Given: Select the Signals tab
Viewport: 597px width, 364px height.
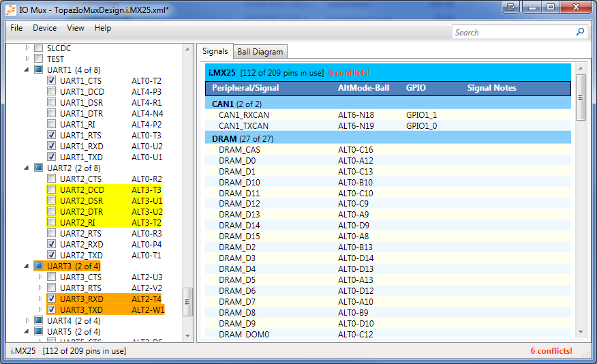Looking at the screenshot, I should pyautogui.click(x=215, y=51).
